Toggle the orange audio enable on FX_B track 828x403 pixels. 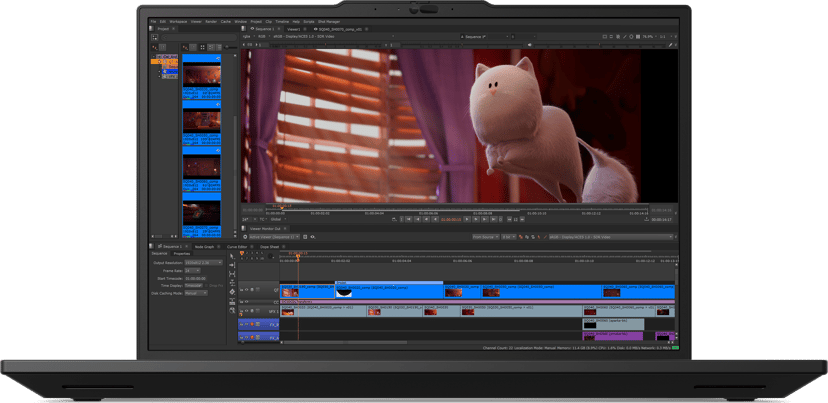click(252, 324)
